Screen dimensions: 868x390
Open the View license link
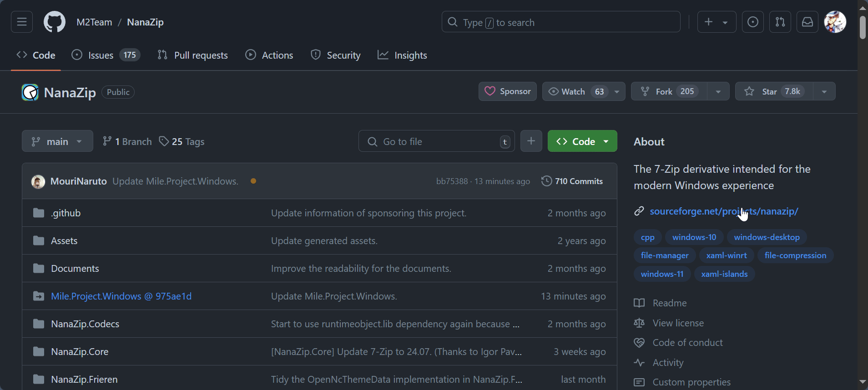pyautogui.click(x=678, y=323)
